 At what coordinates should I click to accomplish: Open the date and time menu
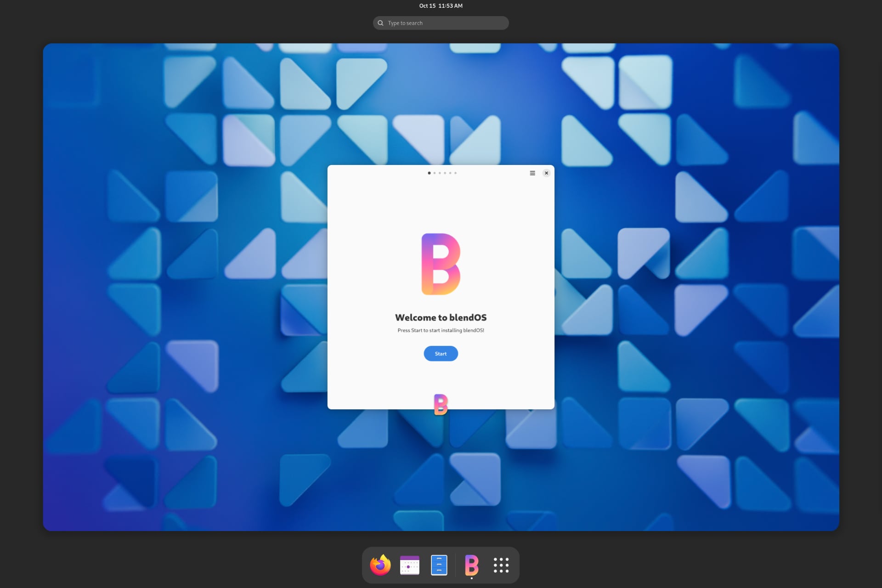pos(441,6)
